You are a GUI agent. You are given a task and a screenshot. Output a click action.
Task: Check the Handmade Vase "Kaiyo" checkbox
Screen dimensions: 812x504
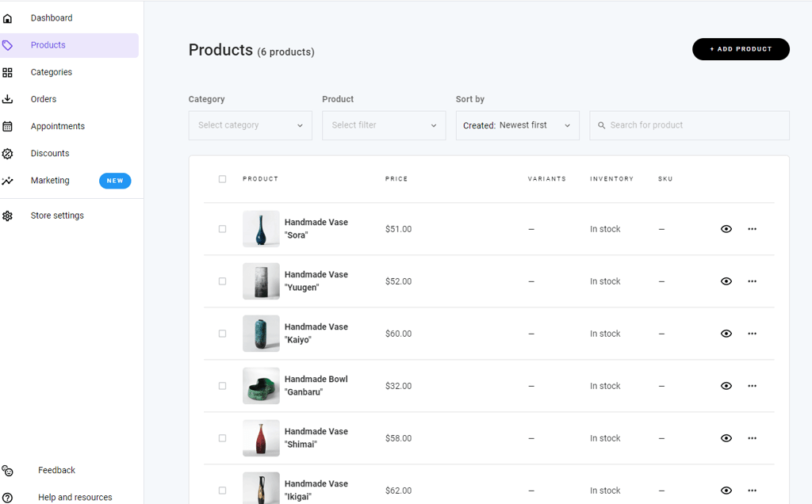click(222, 334)
